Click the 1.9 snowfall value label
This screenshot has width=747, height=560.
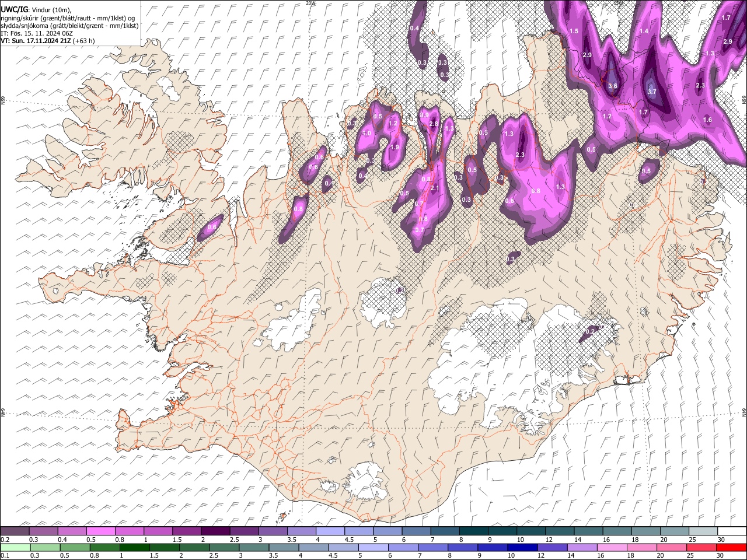pos(395,148)
